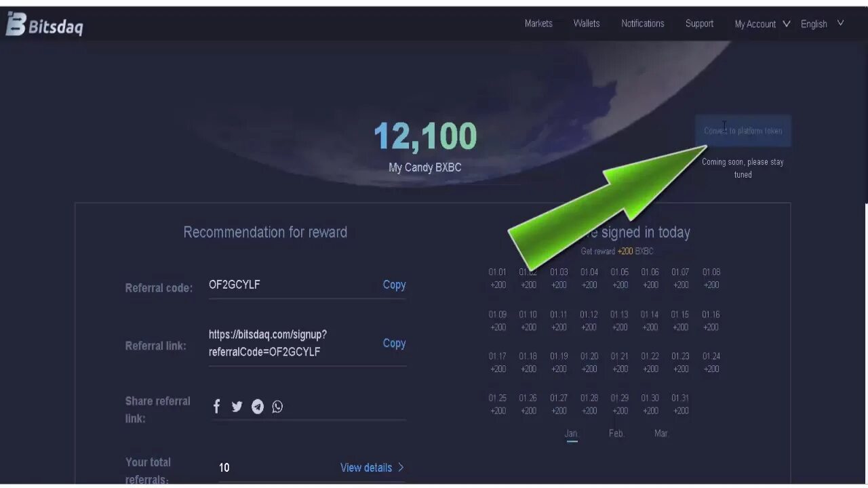Click the 01.04 sign-in day
The width and height of the screenshot is (868, 488).
pyautogui.click(x=589, y=279)
